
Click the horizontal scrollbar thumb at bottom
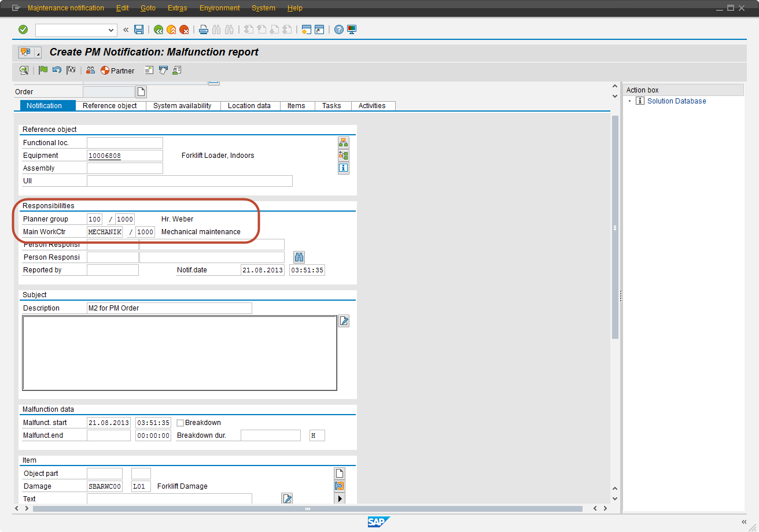pyautogui.click(x=308, y=509)
